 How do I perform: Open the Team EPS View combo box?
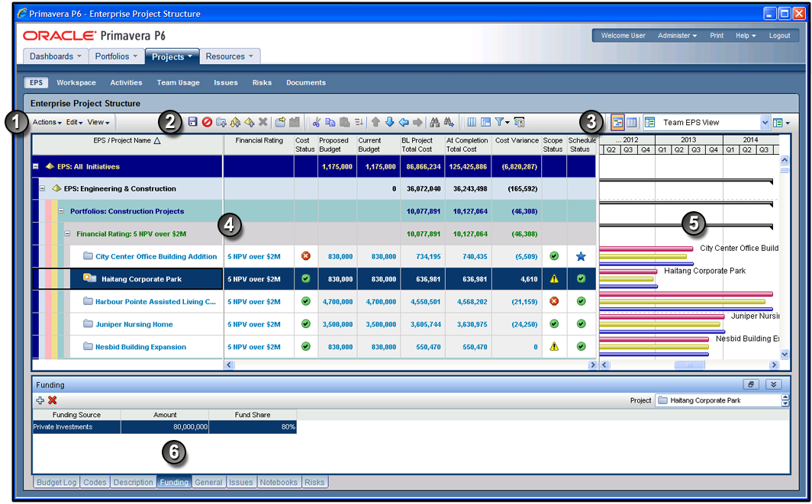[x=707, y=123]
